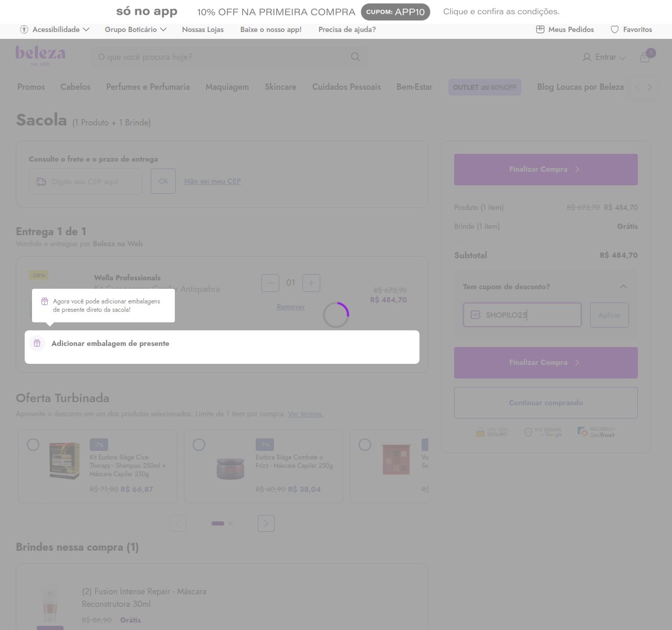The image size is (672, 630).
Task: Click Adicionar embalagem de presente
Action: [x=222, y=347]
